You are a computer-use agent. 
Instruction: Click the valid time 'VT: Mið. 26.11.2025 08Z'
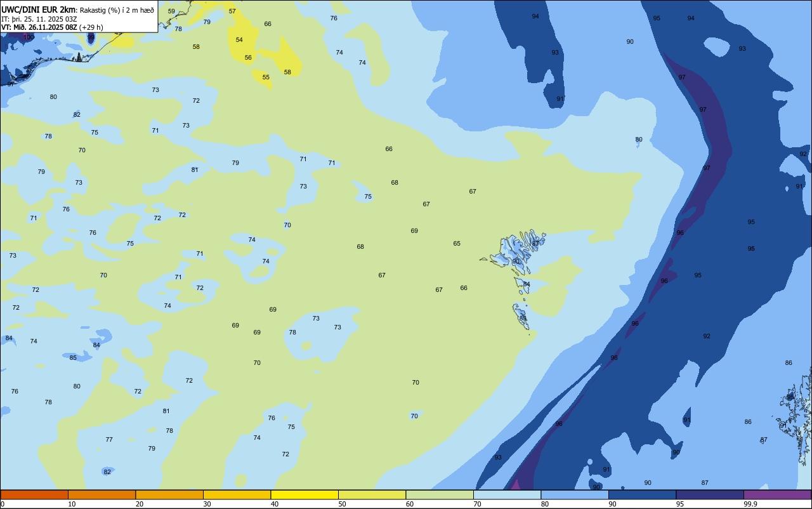(x=39, y=27)
